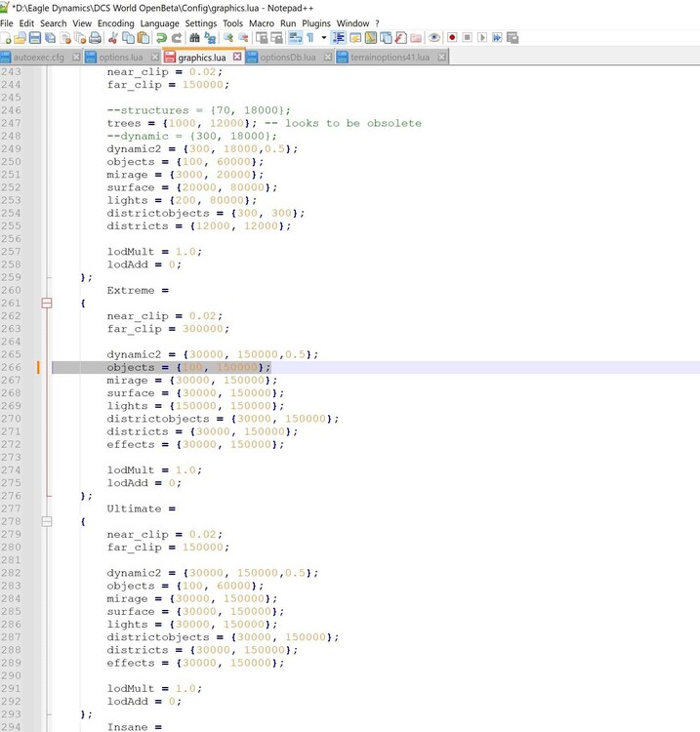Click the Start Recording macro icon
The height and width of the screenshot is (732, 700).
pos(452,38)
